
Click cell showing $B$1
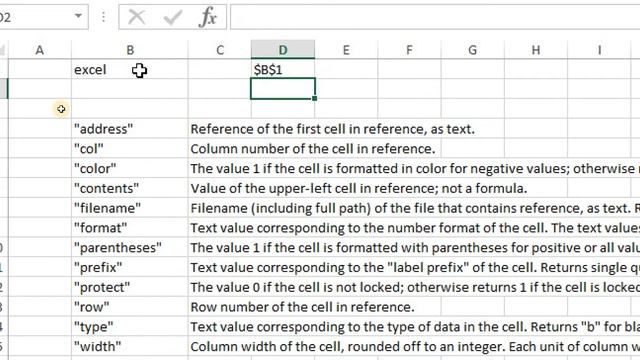[283, 69]
